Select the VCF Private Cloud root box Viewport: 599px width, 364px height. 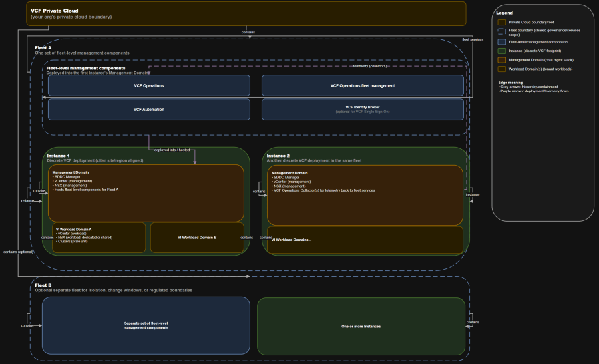click(246, 13)
